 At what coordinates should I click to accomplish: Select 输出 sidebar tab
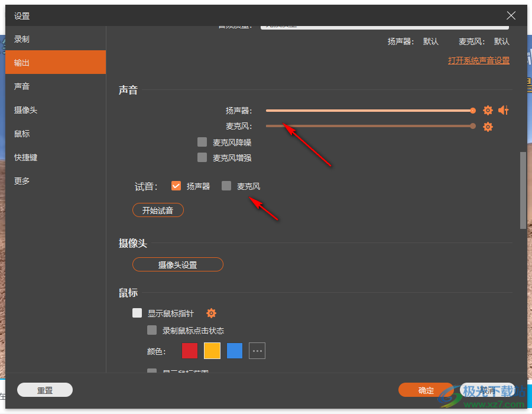pos(56,63)
